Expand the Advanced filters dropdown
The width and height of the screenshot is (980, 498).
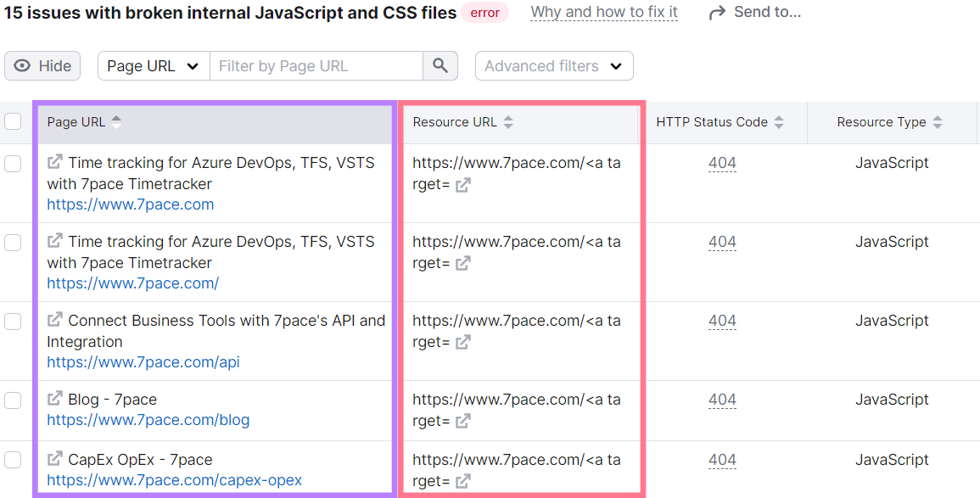tap(554, 65)
